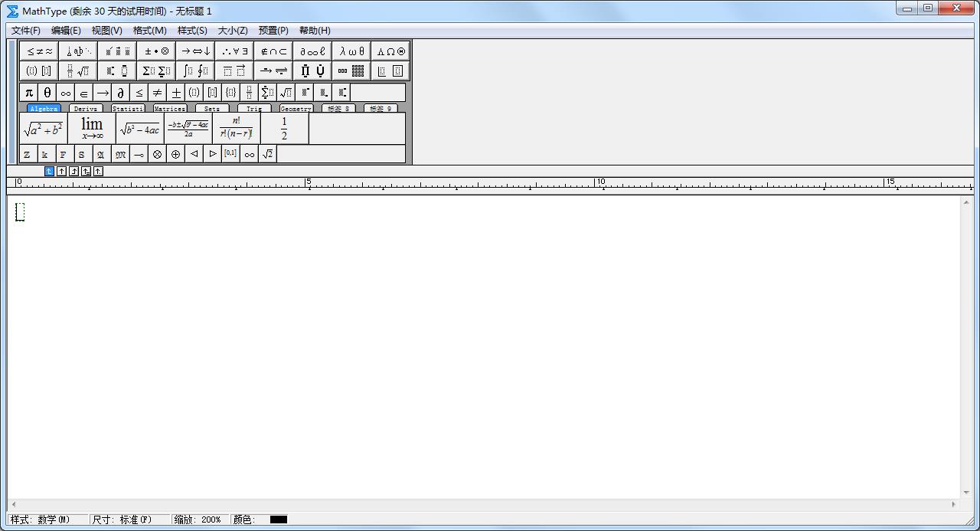Switch to the Trig tab
This screenshot has width=980, height=531.
tap(253, 109)
